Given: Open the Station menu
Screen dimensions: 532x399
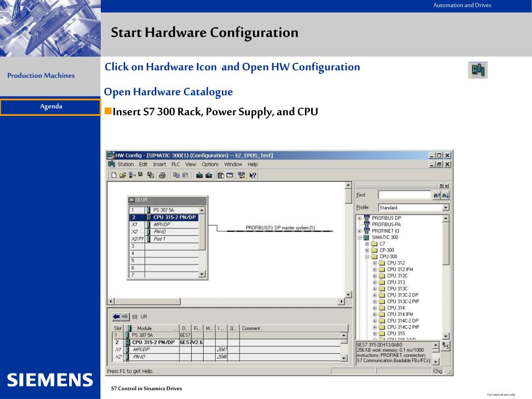Looking at the screenshot, I should coord(126,164).
